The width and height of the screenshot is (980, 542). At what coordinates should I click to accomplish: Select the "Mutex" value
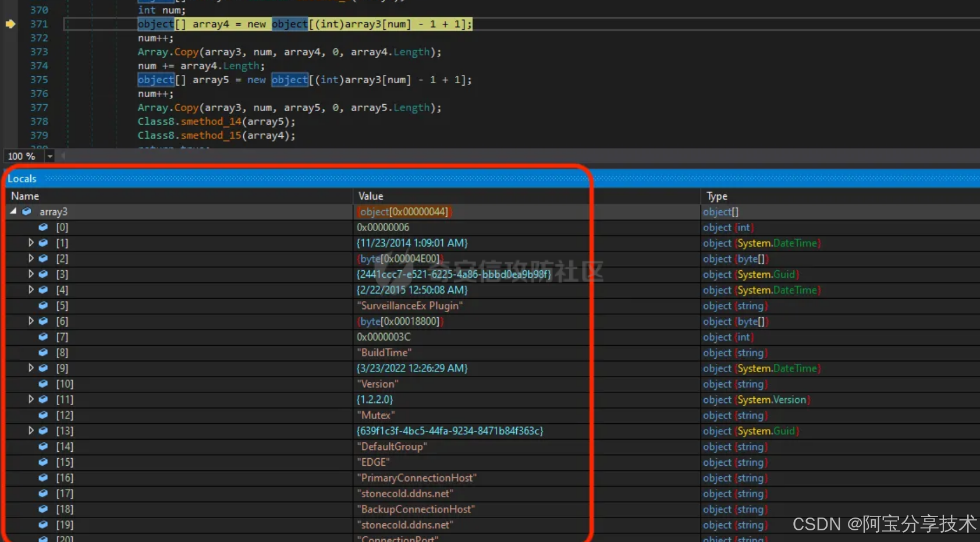[375, 415]
